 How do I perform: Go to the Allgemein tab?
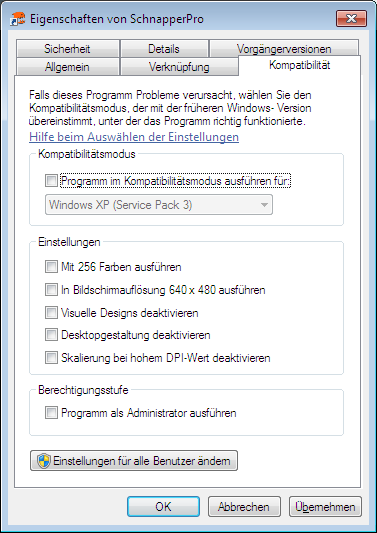click(x=67, y=67)
